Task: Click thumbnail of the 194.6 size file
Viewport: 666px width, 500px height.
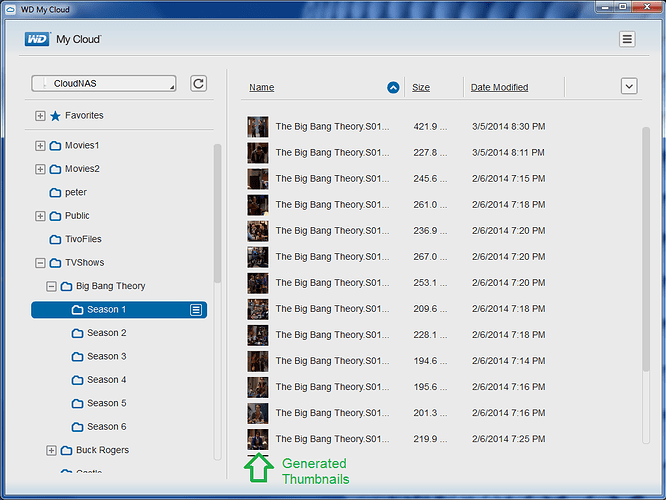Action: [x=258, y=361]
